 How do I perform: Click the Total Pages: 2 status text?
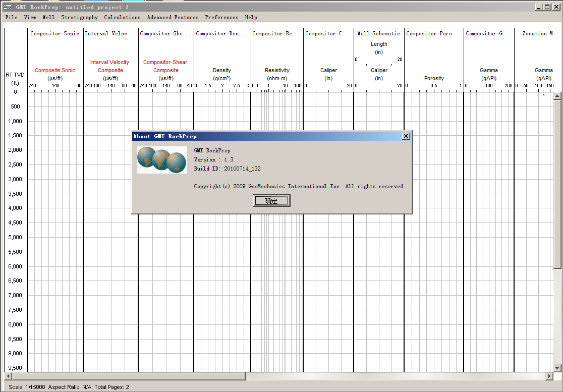pyautogui.click(x=111, y=387)
